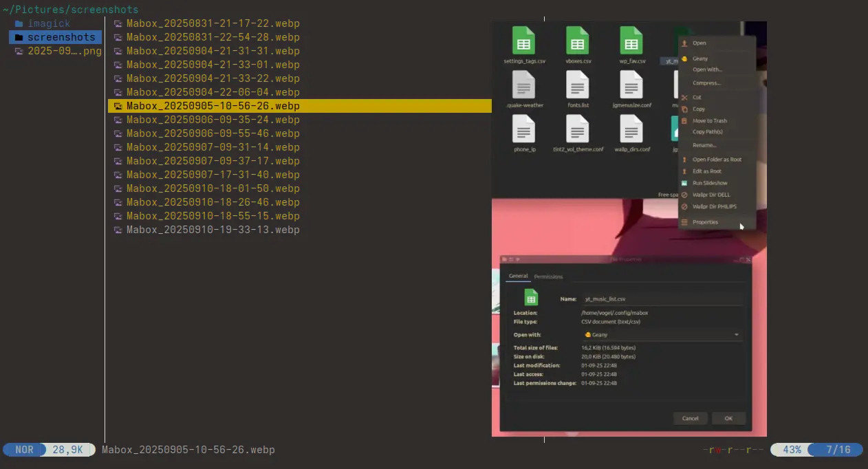Click the settings_tags.csv spreadsheet icon in preview

[523, 41]
